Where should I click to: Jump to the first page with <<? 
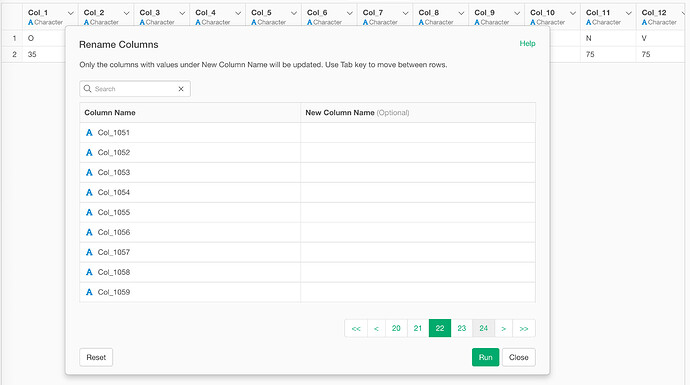point(356,328)
